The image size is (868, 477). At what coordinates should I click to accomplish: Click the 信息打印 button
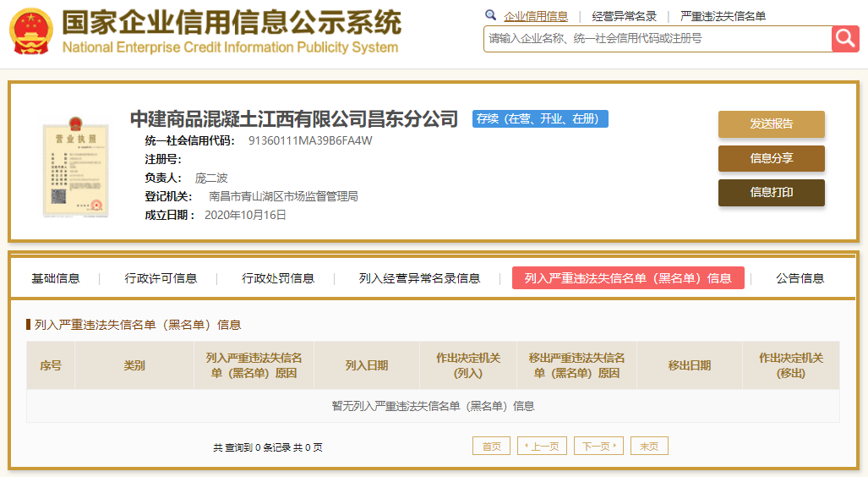(771, 192)
